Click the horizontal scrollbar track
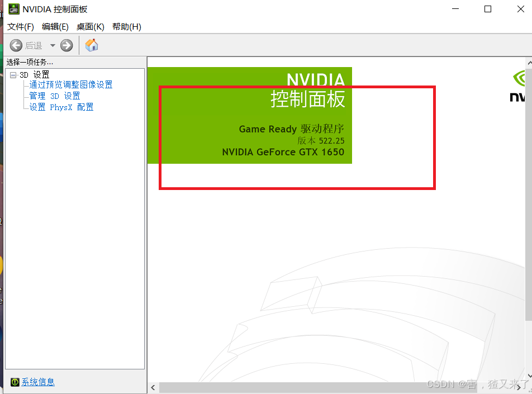 336,387
